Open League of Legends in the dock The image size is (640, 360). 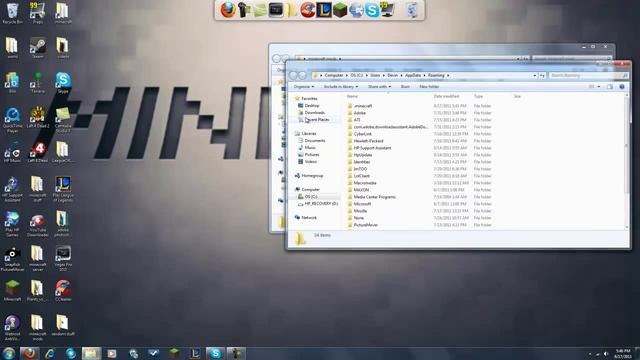[x=324, y=10]
